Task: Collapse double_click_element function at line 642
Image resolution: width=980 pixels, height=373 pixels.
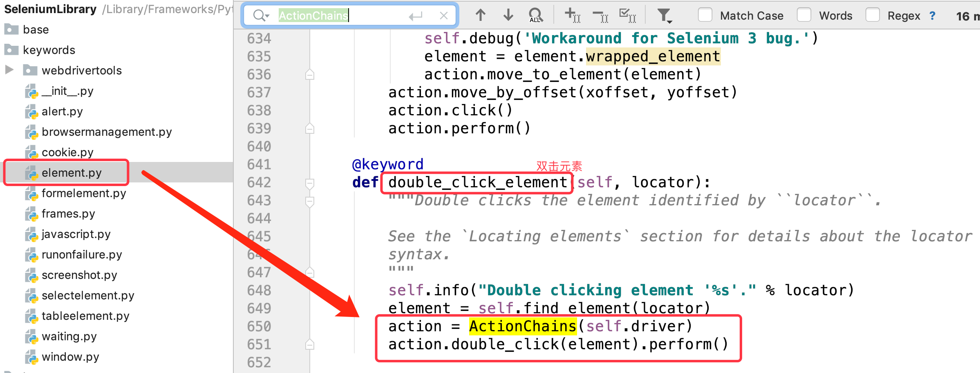Action: click(310, 182)
